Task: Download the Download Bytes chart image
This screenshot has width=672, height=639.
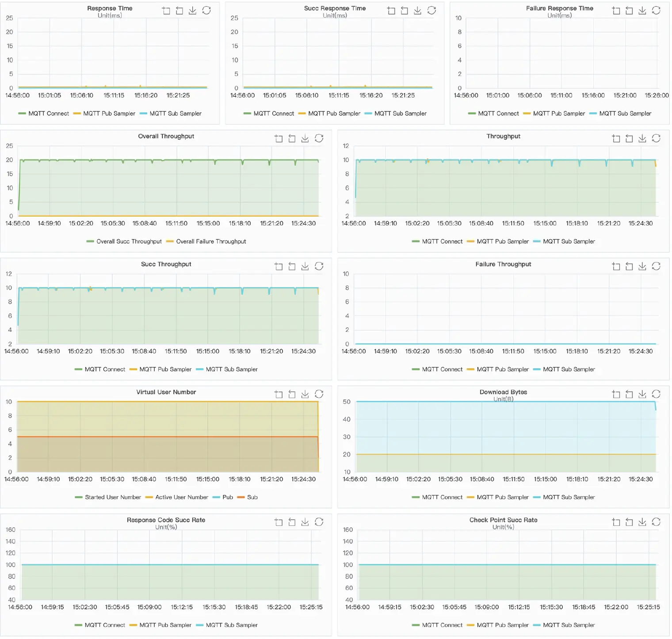Action: click(x=643, y=394)
